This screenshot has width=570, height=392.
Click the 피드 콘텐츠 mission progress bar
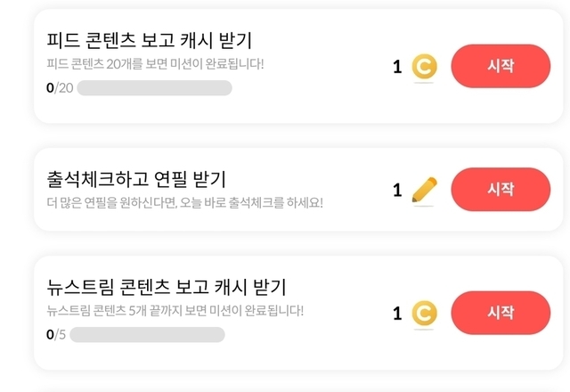(154, 88)
